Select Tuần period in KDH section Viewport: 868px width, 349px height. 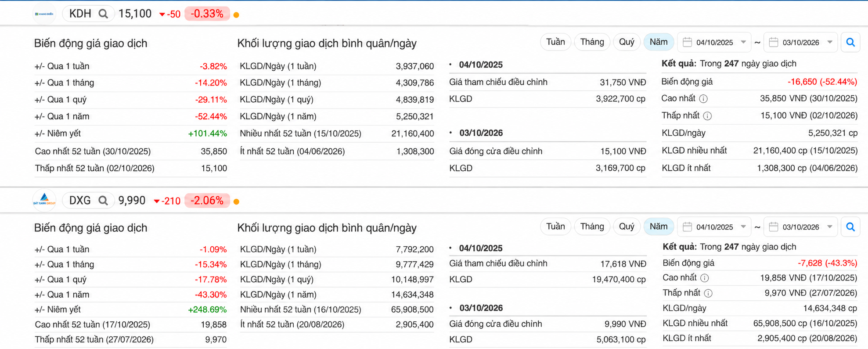pos(555,42)
